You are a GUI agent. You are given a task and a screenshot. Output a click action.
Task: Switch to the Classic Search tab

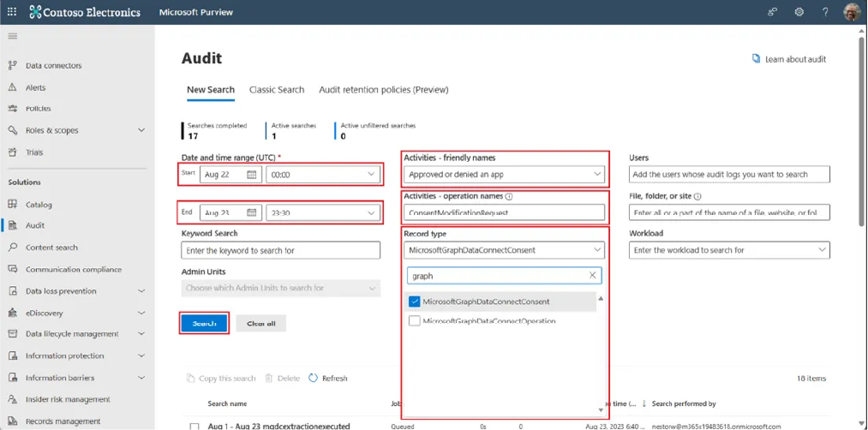click(277, 90)
